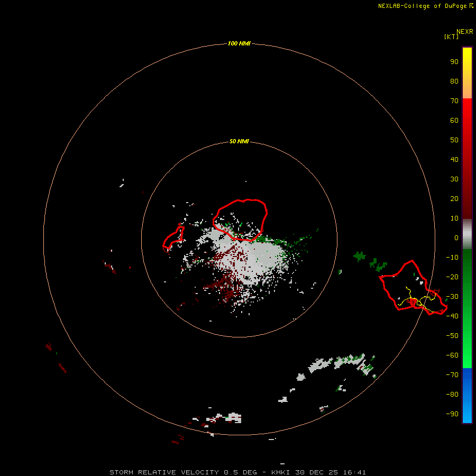This screenshot has width=476, height=476.
Task: Click the 50 value on velocity scale
Action: point(454,140)
